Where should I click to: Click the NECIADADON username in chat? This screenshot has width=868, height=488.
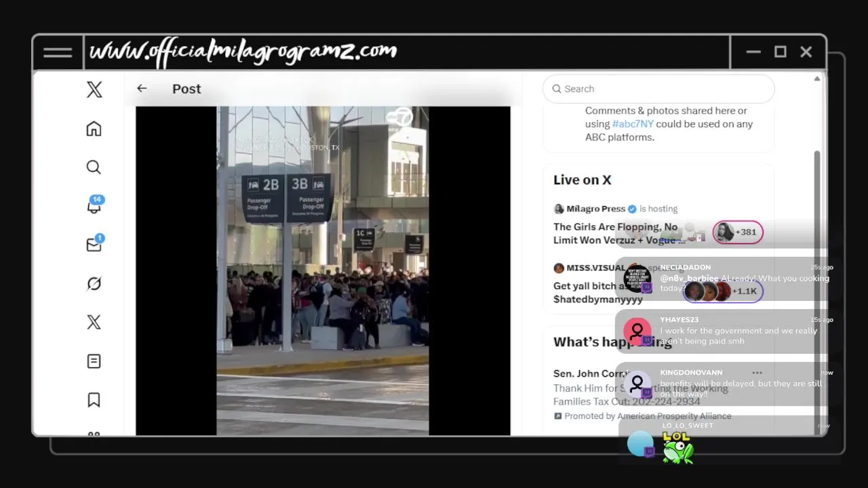[x=685, y=268]
